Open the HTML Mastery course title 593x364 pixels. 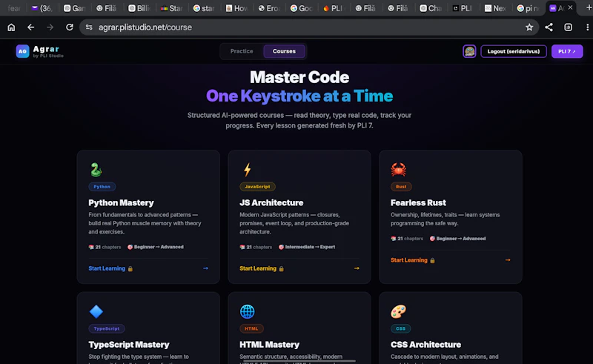point(269,345)
